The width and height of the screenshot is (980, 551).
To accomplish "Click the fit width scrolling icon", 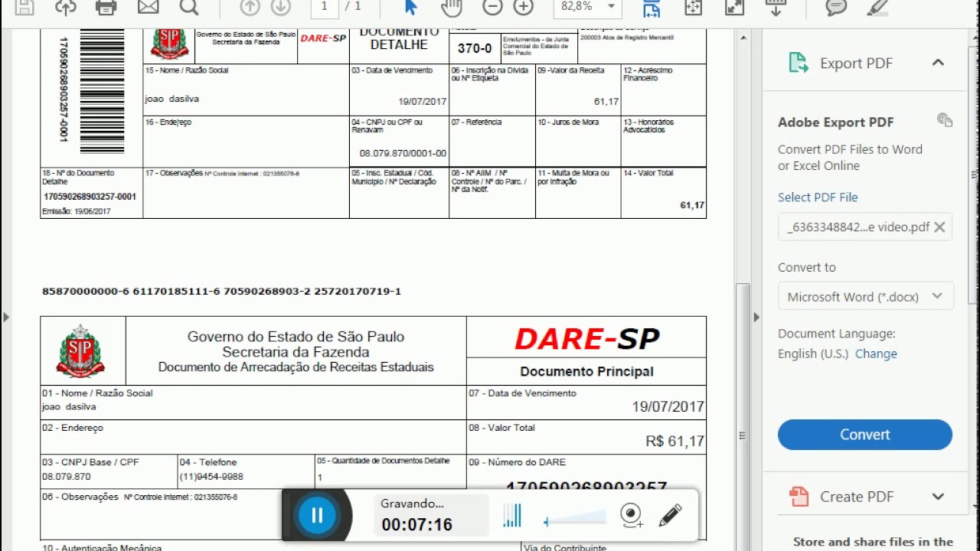I will pos(652,7).
